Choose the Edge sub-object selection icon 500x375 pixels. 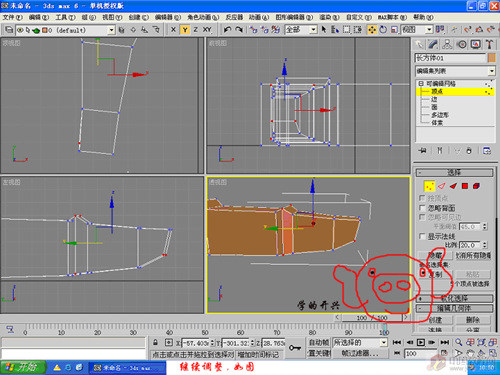coord(442,186)
